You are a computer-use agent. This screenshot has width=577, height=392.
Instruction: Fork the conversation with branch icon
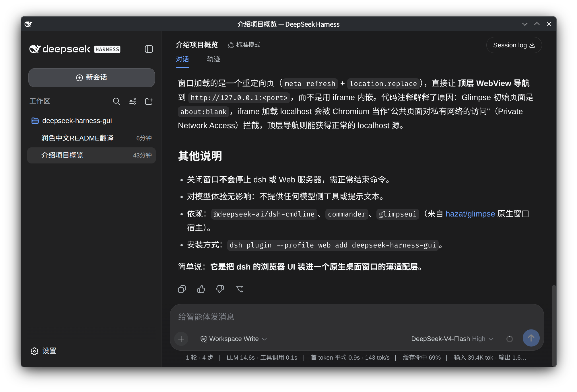tap(239, 289)
